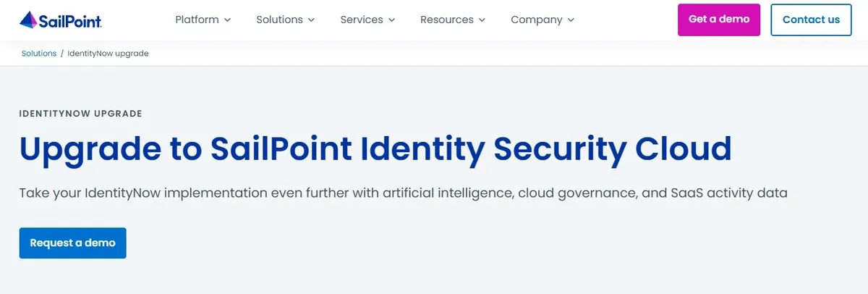Select the IdentityNow upgrade breadcrumb text
The width and height of the screenshot is (868, 294).
109,54
